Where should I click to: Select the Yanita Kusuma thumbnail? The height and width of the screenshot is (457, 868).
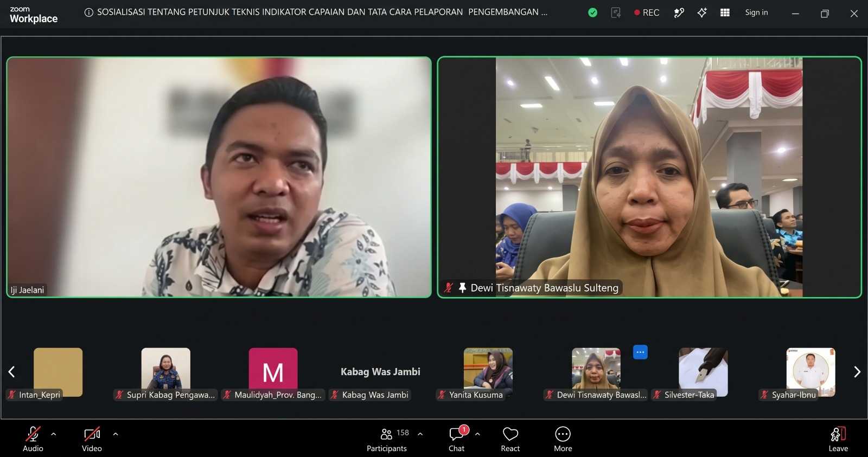point(488,372)
